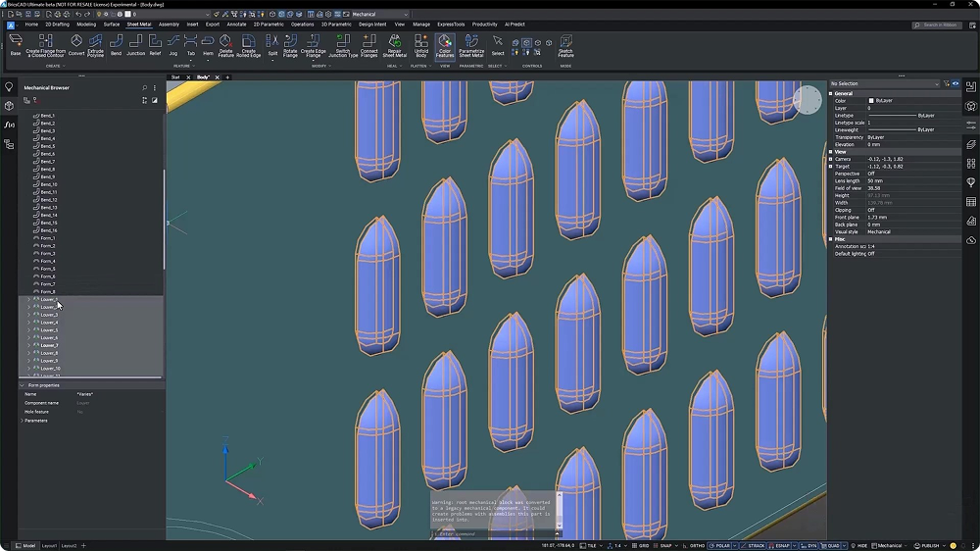
Task: Open the Mechanical workspace dropdown at top
Action: pos(379,15)
